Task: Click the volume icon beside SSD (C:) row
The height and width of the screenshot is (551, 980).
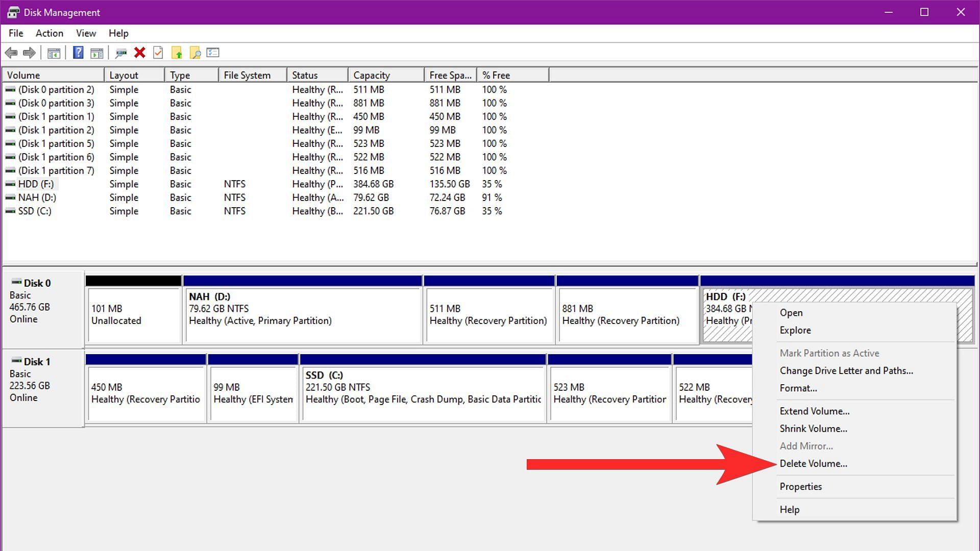Action: click(10, 211)
